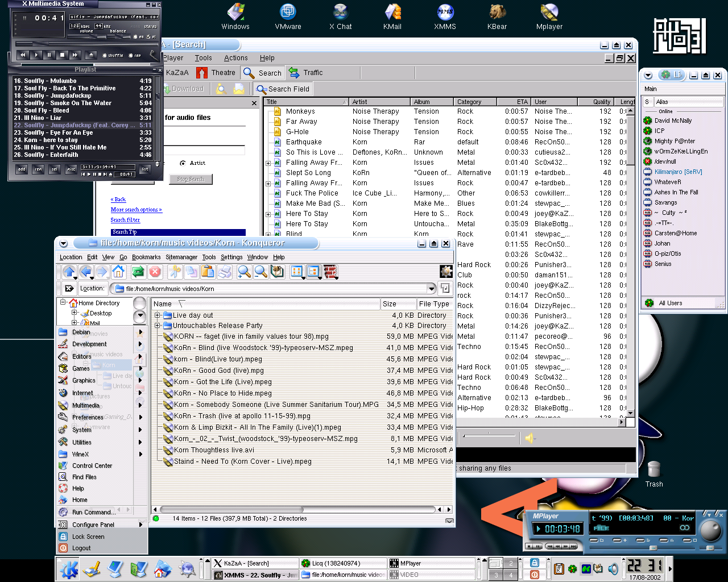
Task: Click the KaZaA preview volume slider
Action: coord(489,436)
